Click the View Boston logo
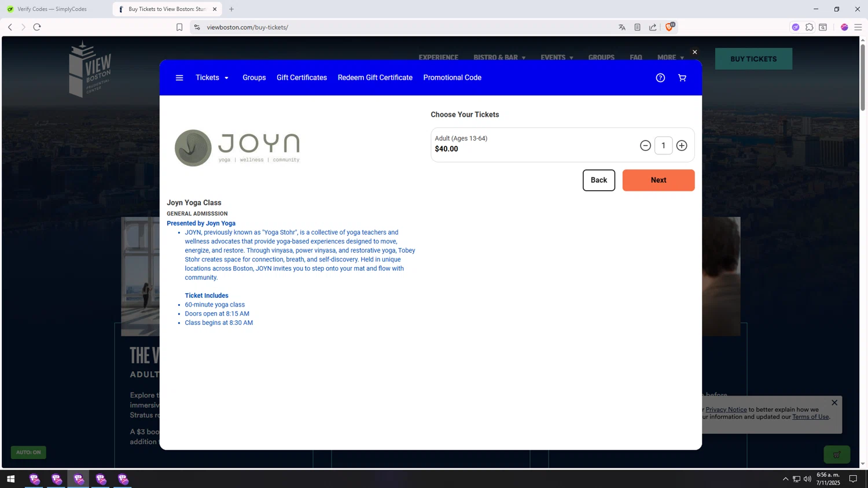868x488 pixels. pos(90,69)
